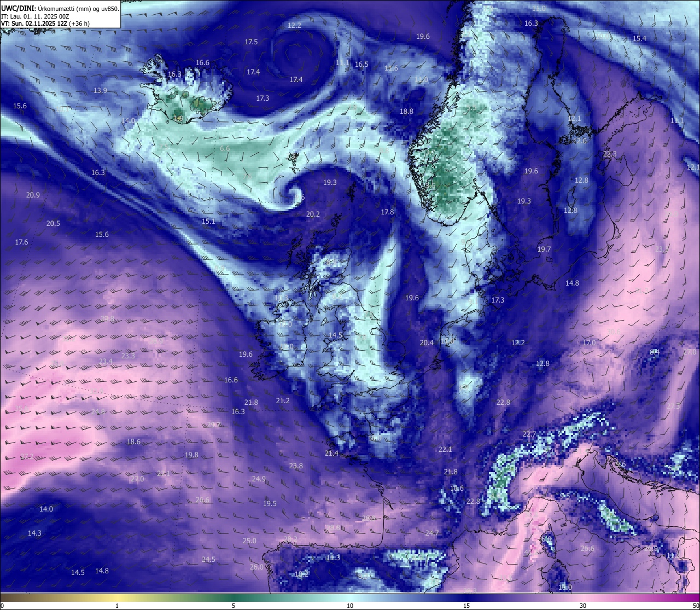The image size is (700, 610).
Task: Click the colorbar tick label 15
Action: [x=466, y=606]
